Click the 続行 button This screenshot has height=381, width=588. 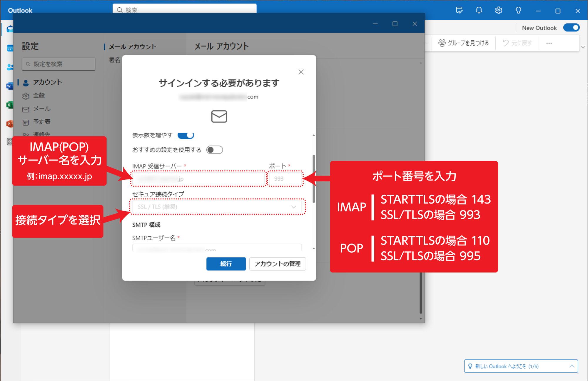(226, 264)
